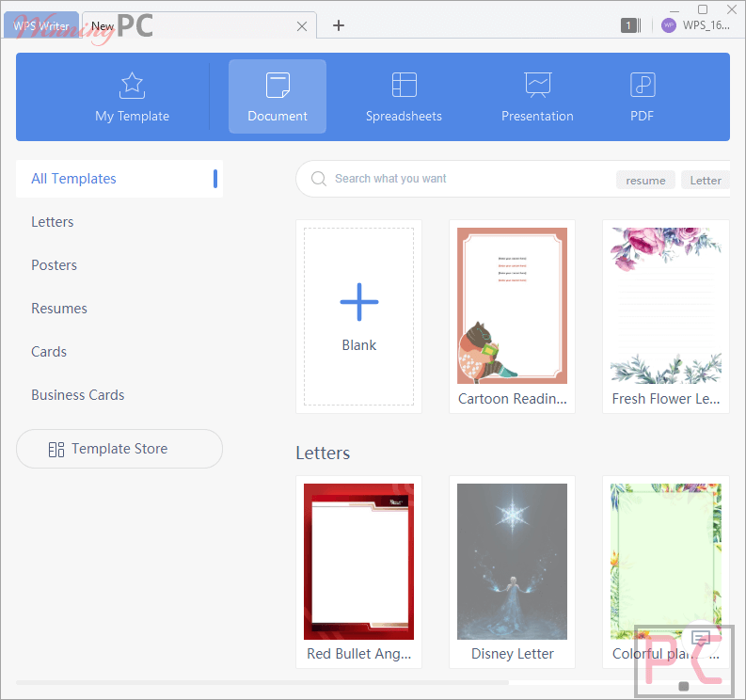Click the Letter search suggestion
The width and height of the screenshot is (746, 700).
click(706, 181)
